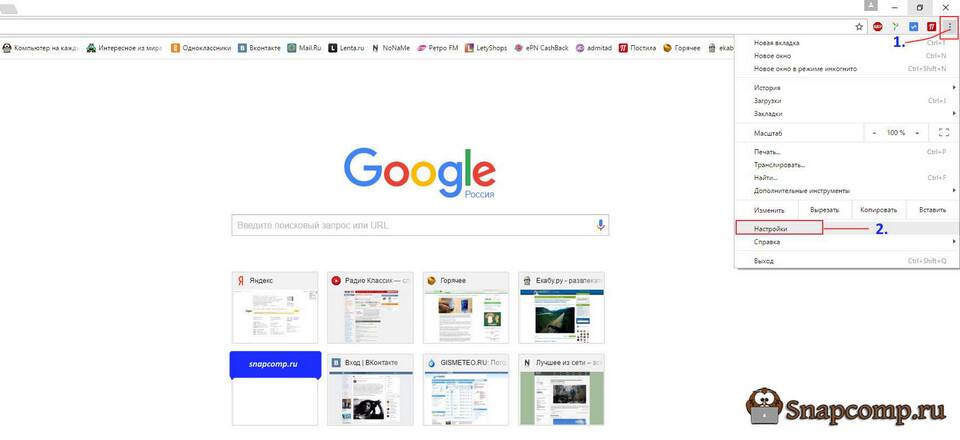Open Mail.Ru bookmark
This screenshot has width=960, height=440.
(304, 48)
